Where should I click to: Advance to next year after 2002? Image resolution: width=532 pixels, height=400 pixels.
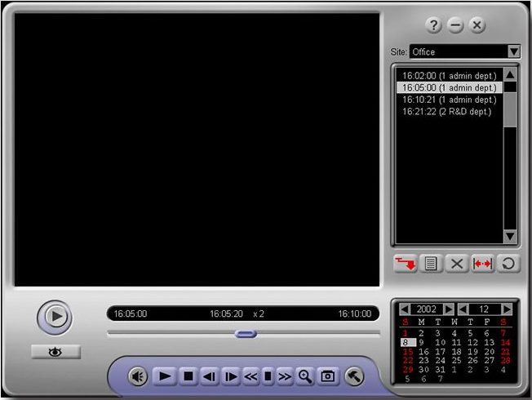click(x=449, y=309)
